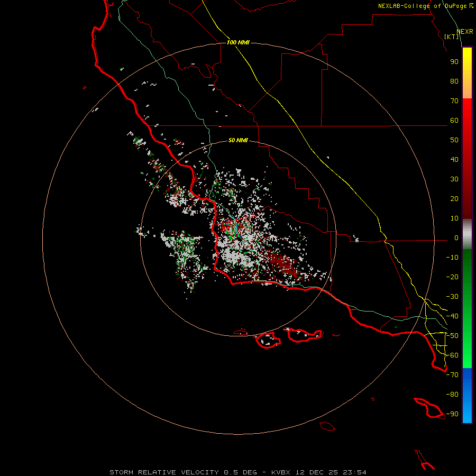Viewport: 476px width, 476px height.
Task: Select the -90 value on velocity scale
Action: 452,414
